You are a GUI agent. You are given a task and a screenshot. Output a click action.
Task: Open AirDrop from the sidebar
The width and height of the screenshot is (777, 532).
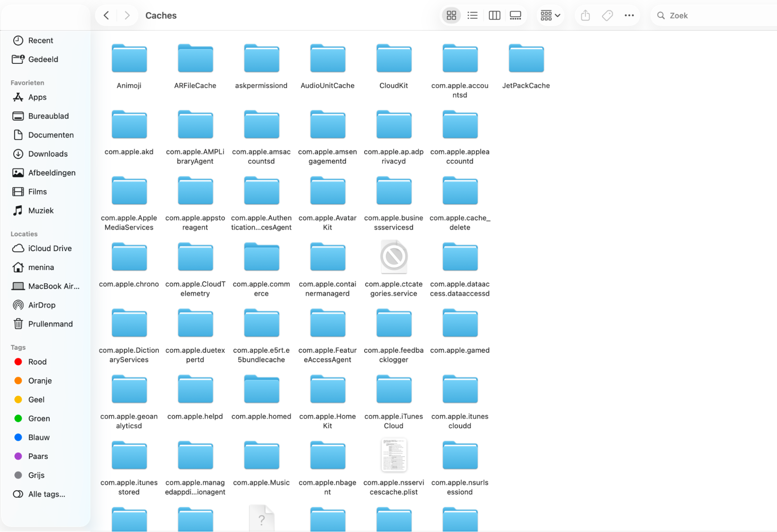click(x=42, y=305)
